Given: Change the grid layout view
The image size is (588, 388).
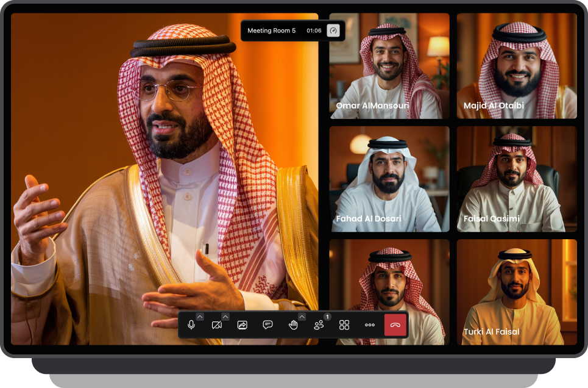Looking at the screenshot, I should tap(344, 325).
